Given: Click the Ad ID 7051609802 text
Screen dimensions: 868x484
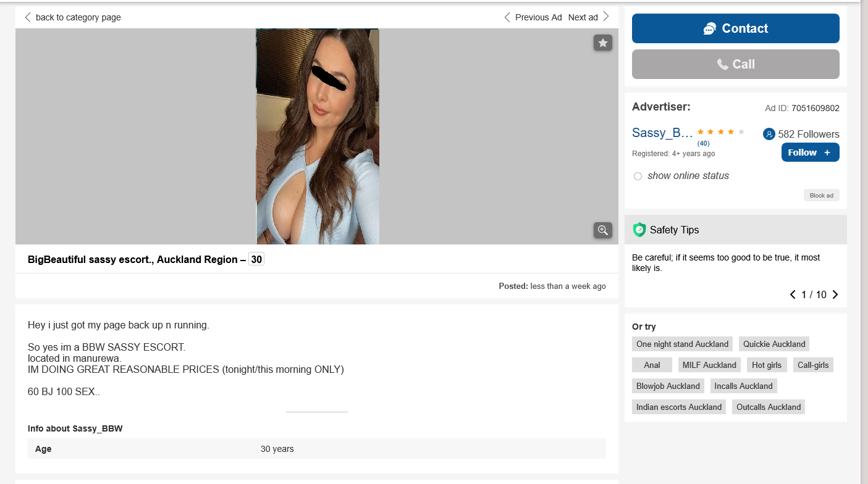Looking at the screenshot, I should pyautogui.click(x=802, y=108).
